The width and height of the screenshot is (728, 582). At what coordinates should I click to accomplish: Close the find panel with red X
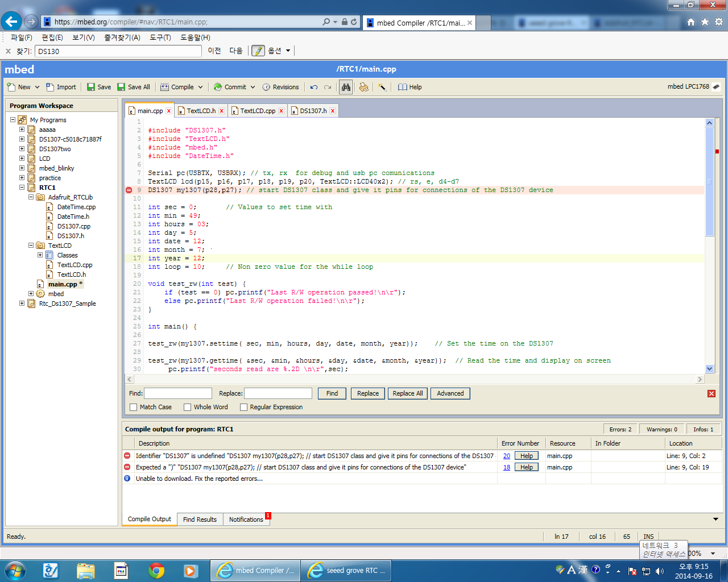(x=711, y=393)
